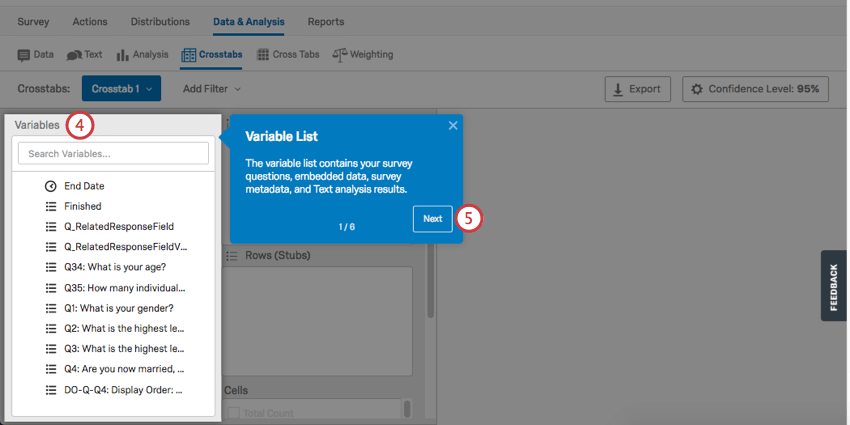Click the list icon beside Finished
Image resolution: width=850 pixels, height=425 pixels.
click(x=50, y=207)
